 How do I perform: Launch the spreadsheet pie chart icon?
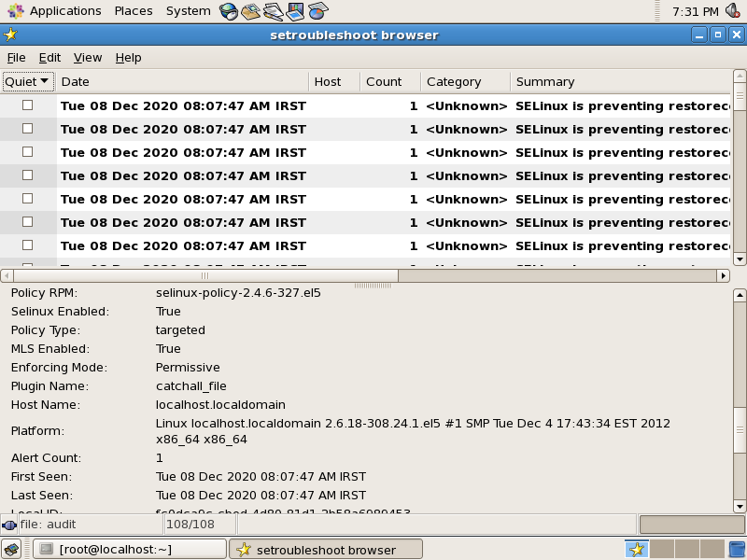point(317,11)
